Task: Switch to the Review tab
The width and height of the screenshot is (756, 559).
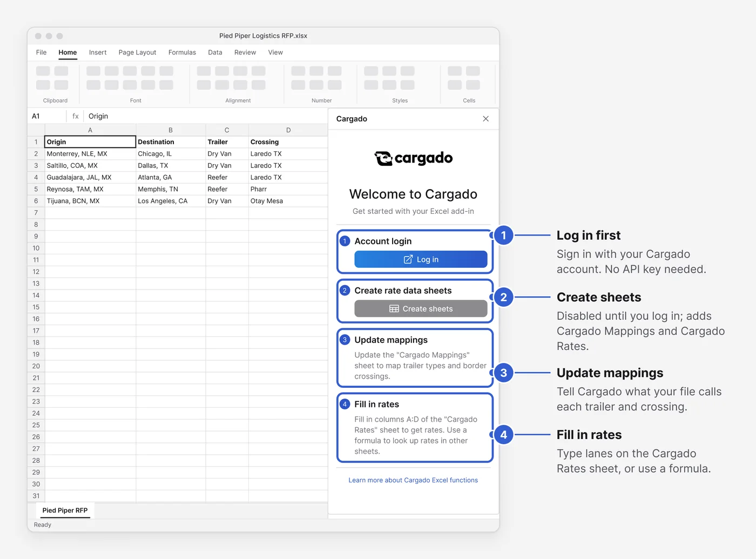Action: point(245,52)
